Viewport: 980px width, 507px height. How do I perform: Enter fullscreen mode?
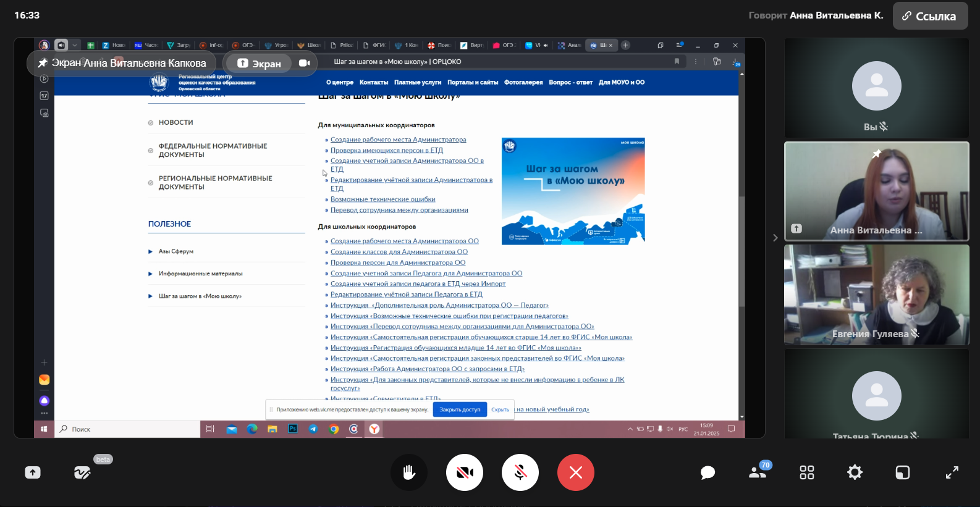pos(952,472)
